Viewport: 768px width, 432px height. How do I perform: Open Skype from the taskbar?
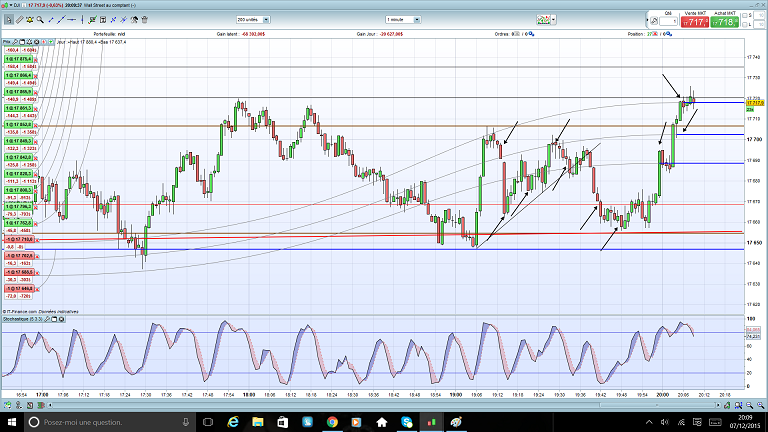click(x=407, y=422)
